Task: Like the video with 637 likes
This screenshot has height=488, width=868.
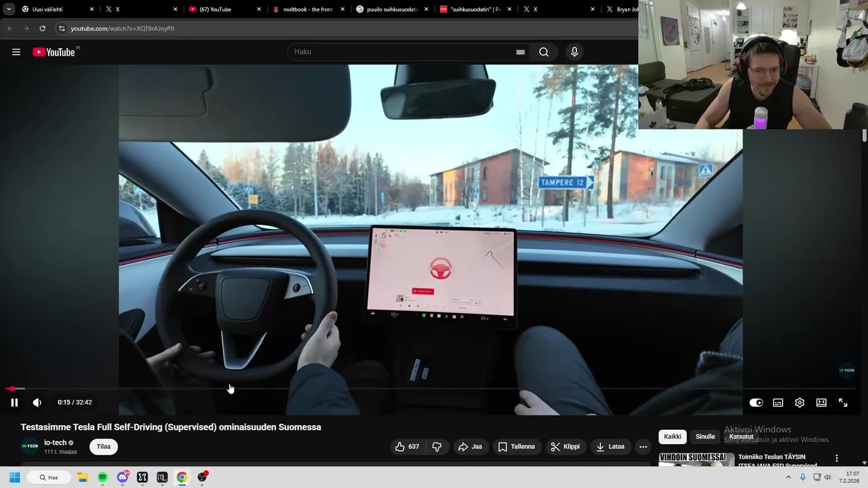Action: [x=408, y=447]
